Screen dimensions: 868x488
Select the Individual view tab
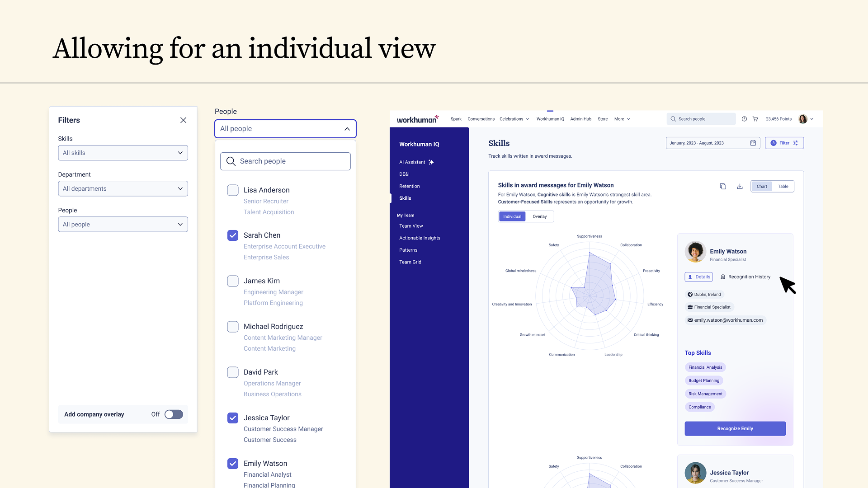(512, 216)
